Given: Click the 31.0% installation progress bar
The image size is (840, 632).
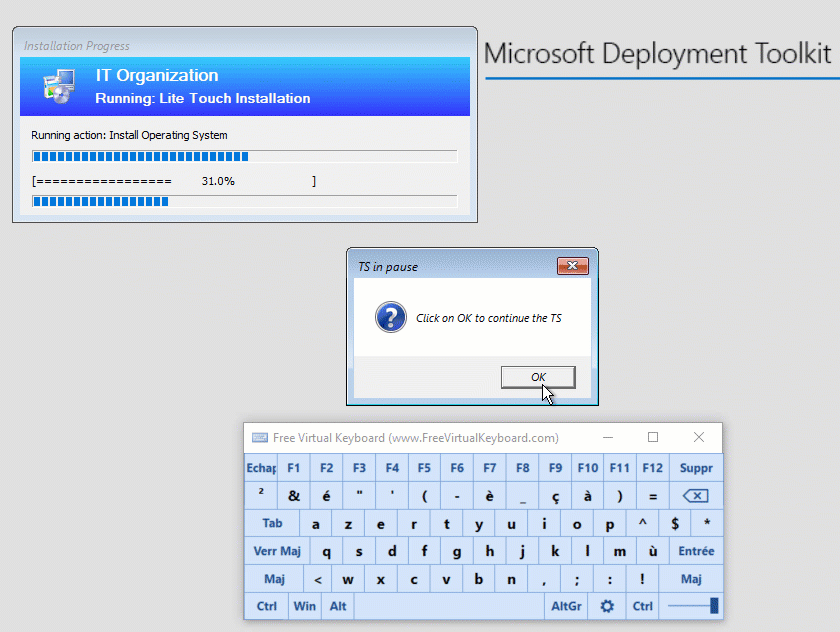Looking at the screenshot, I should 240,181.
